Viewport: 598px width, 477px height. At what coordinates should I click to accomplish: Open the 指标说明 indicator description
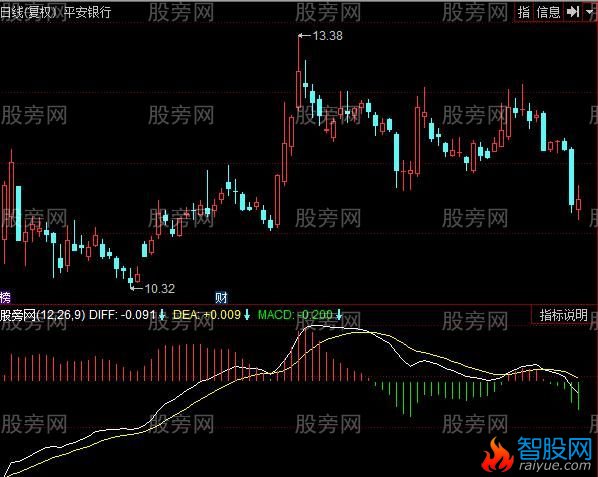563,315
